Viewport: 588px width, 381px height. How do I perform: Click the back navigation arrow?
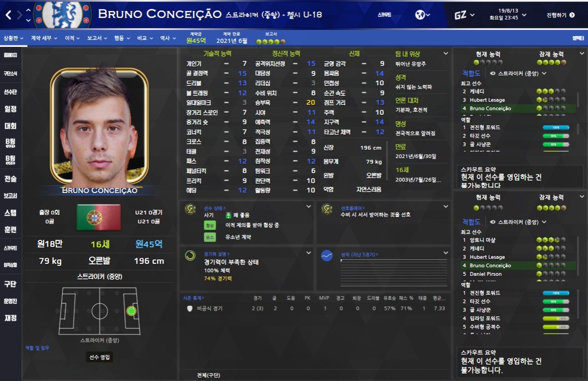point(8,15)
